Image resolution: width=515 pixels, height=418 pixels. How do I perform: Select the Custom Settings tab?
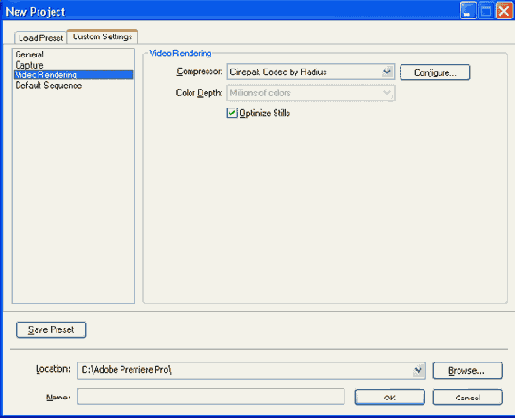click(x=102, y=36)
